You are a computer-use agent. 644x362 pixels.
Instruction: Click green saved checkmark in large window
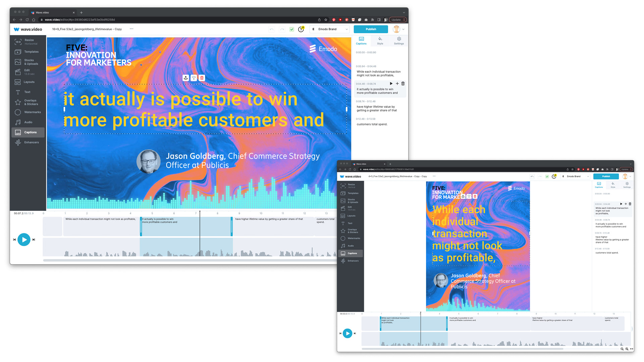[292, 29]
